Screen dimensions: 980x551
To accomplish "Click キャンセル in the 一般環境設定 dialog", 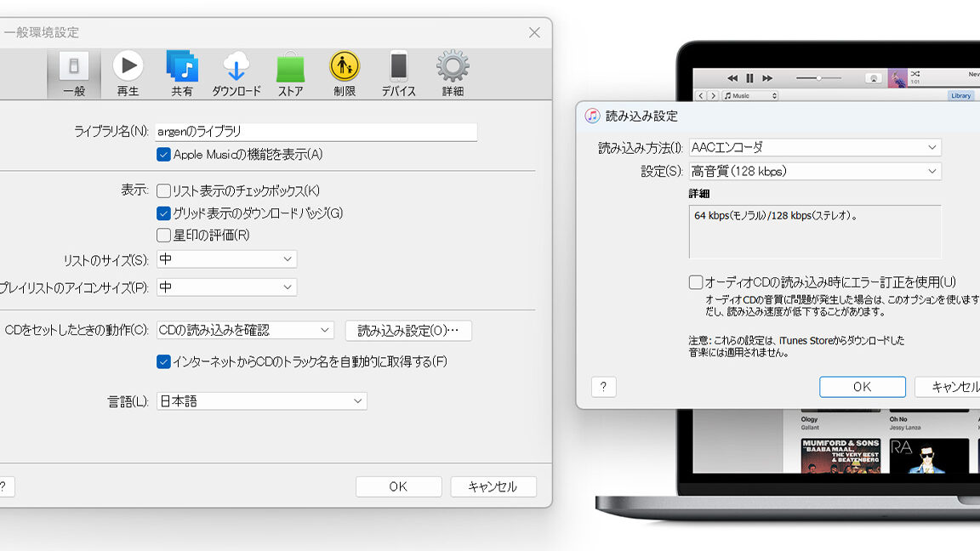I will 493,486.
